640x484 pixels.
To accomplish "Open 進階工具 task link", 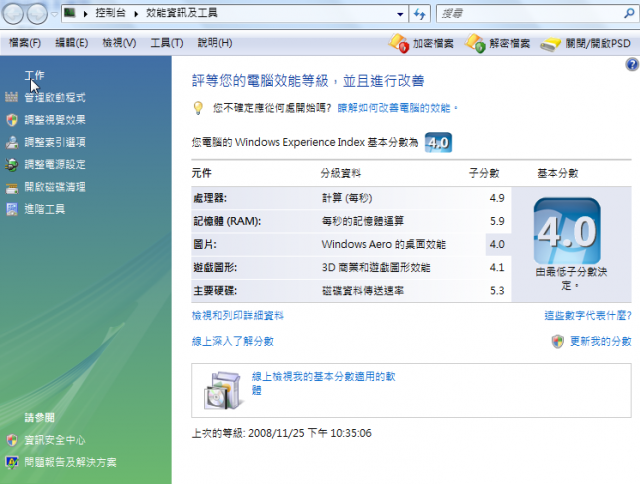I will click(x=45, y=209).
